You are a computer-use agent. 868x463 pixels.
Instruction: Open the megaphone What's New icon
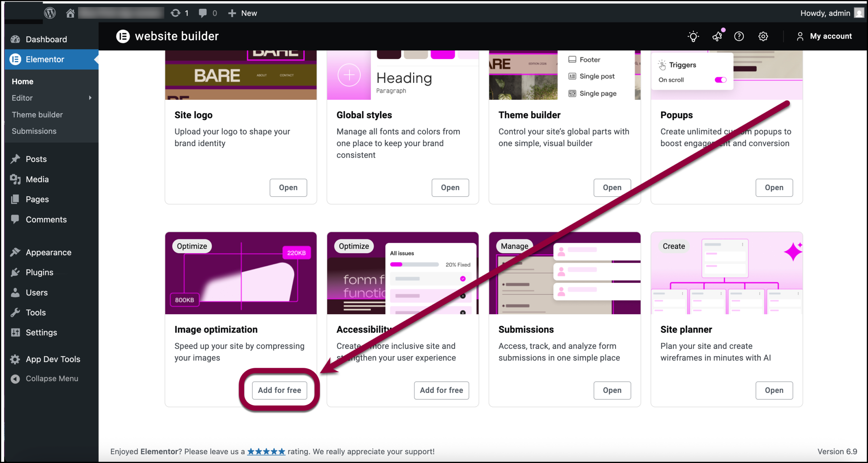(717, 36)
